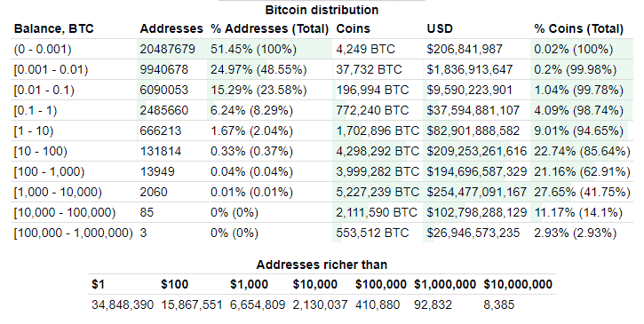Click the 'Balance, BTC' column header
This screenshot has width=644, height=324.
tap(54, 28)
